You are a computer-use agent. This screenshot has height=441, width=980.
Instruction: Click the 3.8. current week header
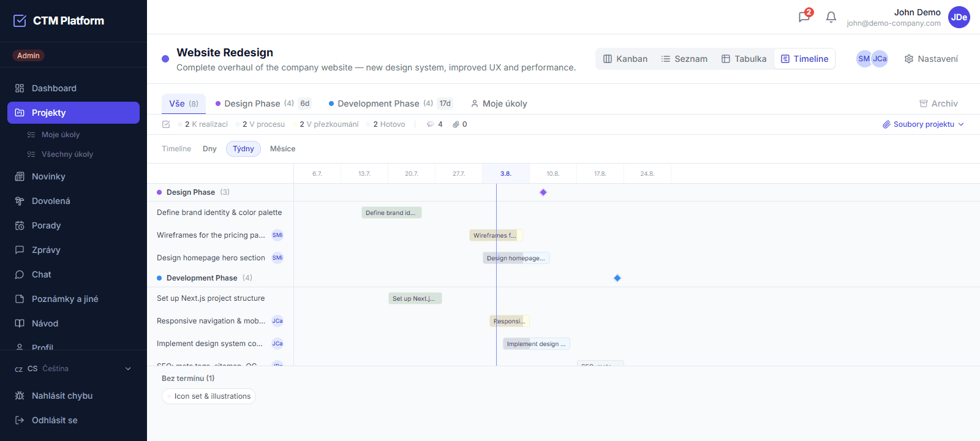(x=506, y=173)
